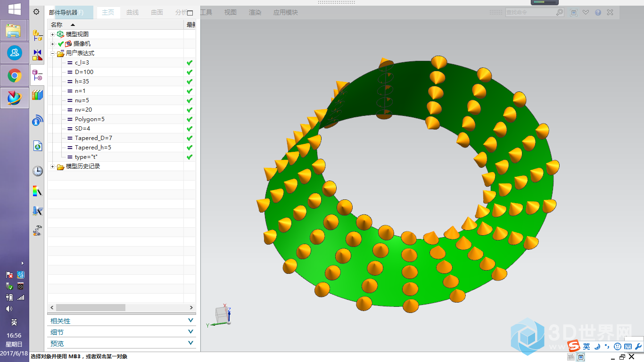Click the status checkmark for SD=4
This screenshot has width=644, height=362.
tap(190, 129)
